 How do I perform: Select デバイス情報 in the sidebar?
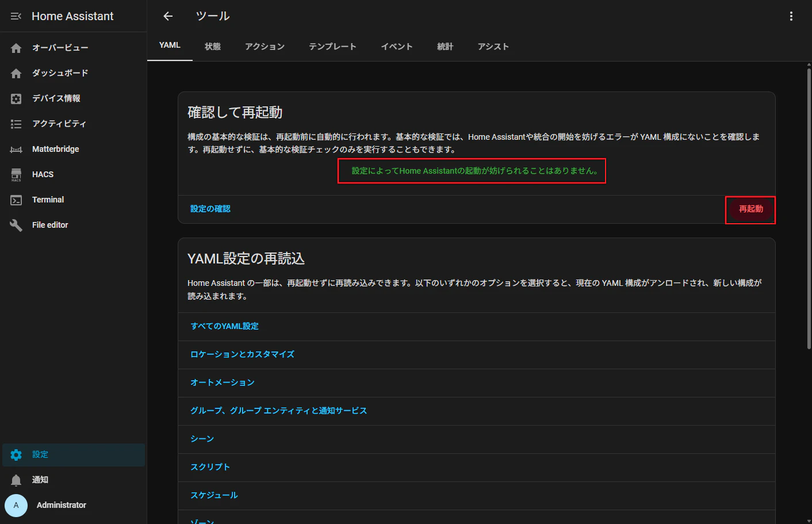[74, 99]
